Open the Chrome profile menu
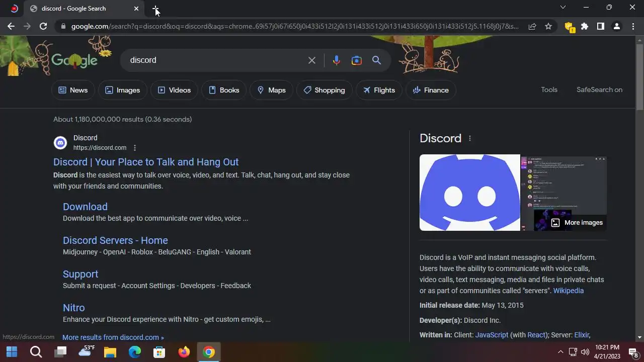Screen dimensions: 644x362 tap(616, 26)
